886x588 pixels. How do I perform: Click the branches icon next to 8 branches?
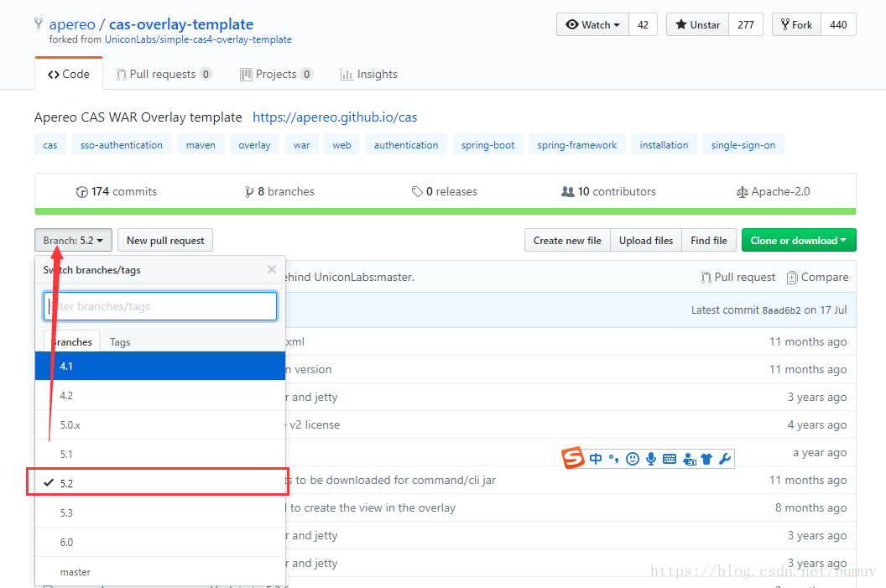249,192
